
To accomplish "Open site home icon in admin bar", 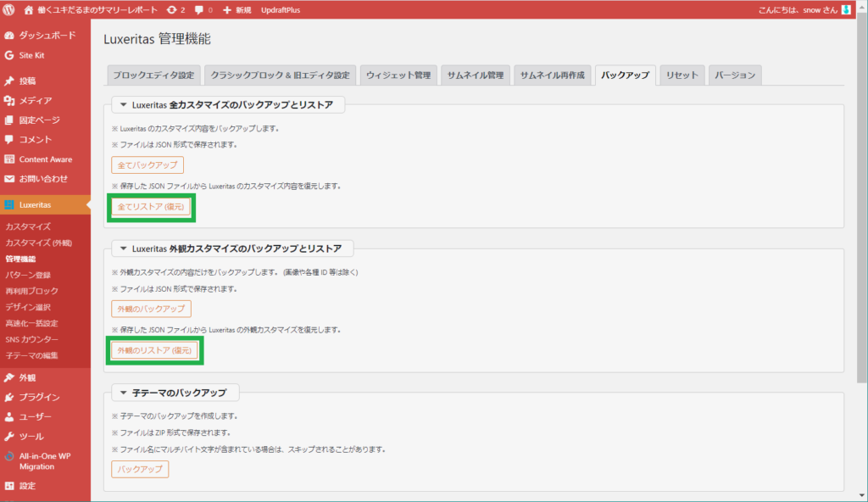I will pyautogui.click(x=28, y=10).
